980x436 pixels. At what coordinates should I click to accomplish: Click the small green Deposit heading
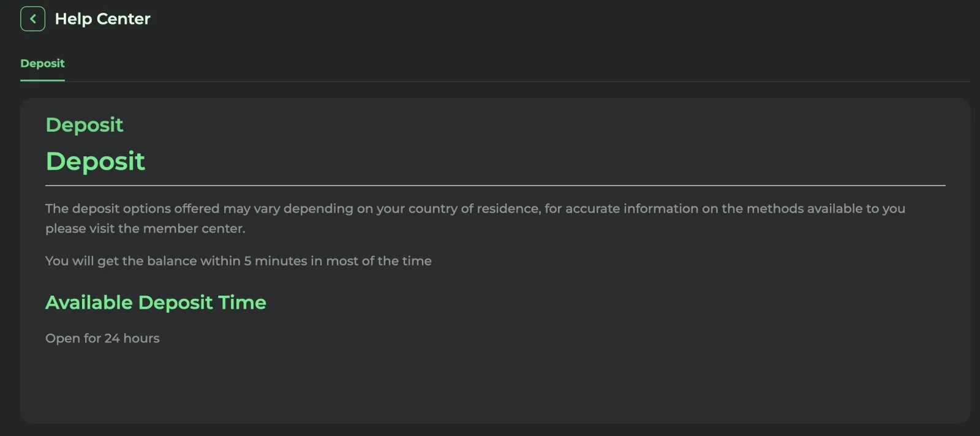pos(85,125)
